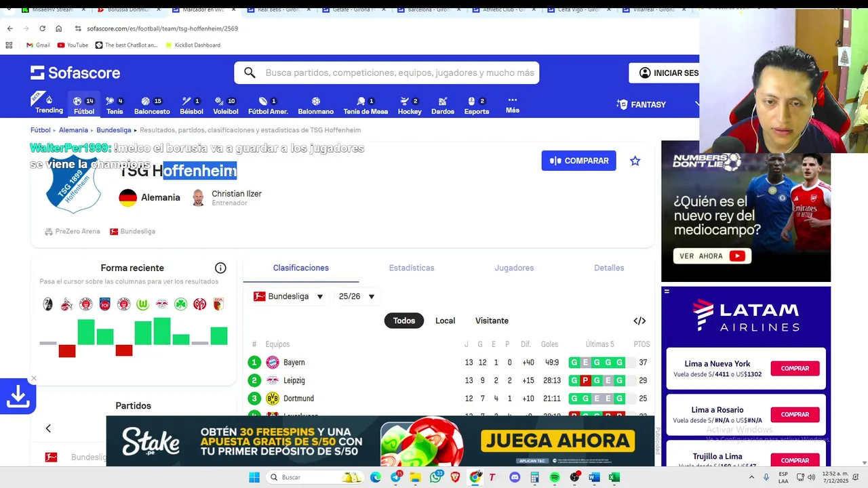Mark TSG Hoffenheim as favorite with star
Screen dimensions: 868x488
click(x=635, y=161)
